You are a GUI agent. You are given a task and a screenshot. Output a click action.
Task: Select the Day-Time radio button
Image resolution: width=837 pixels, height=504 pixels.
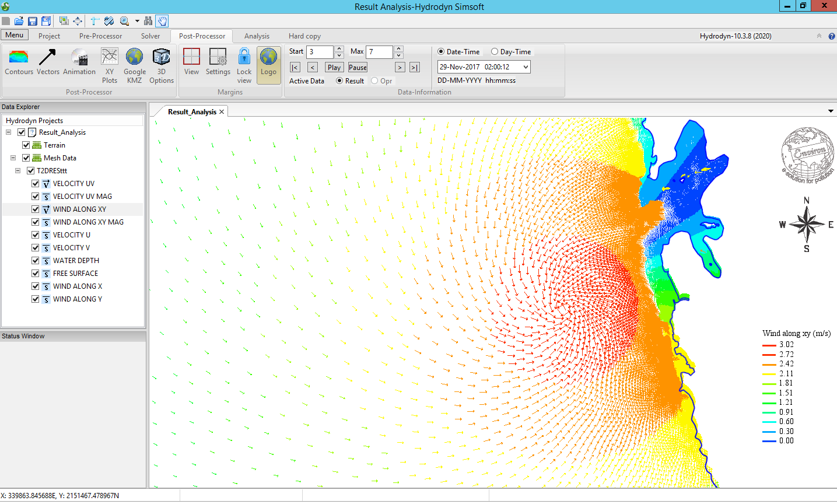[x=495, y=52]
